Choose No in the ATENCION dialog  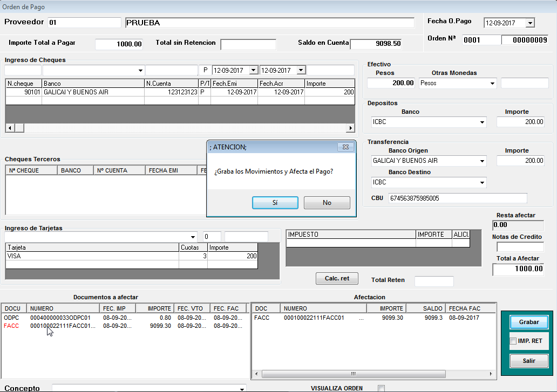[327, 203]
